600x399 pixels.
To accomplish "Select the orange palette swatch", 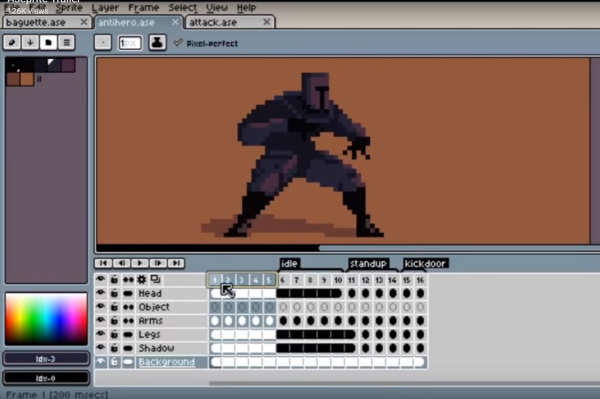I will (27, 80).
